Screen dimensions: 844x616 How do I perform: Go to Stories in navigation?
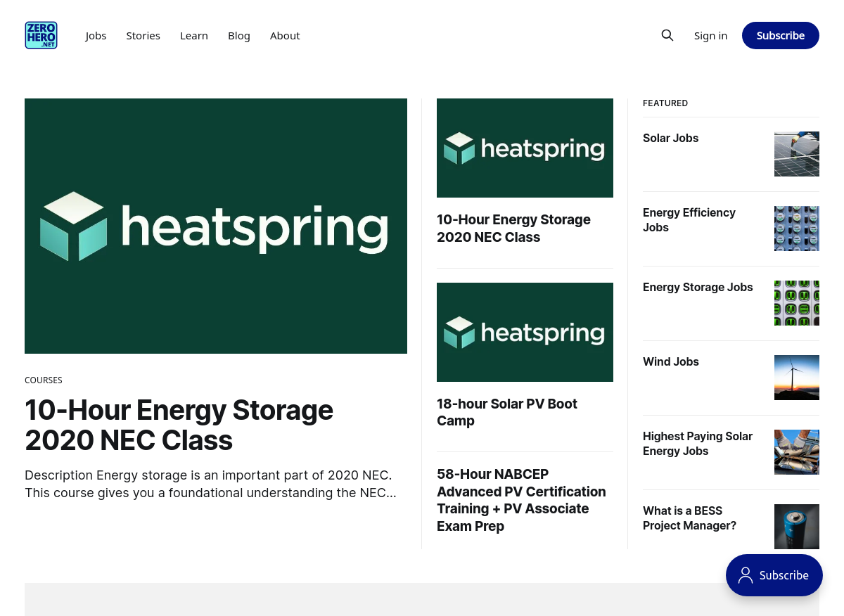tap(143, 35)
